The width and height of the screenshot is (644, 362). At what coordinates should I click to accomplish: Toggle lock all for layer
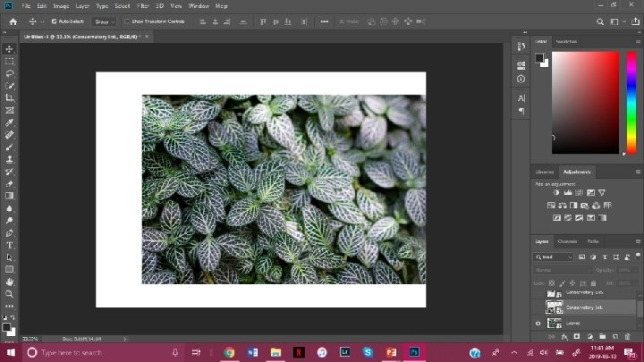tap(593, 283)
